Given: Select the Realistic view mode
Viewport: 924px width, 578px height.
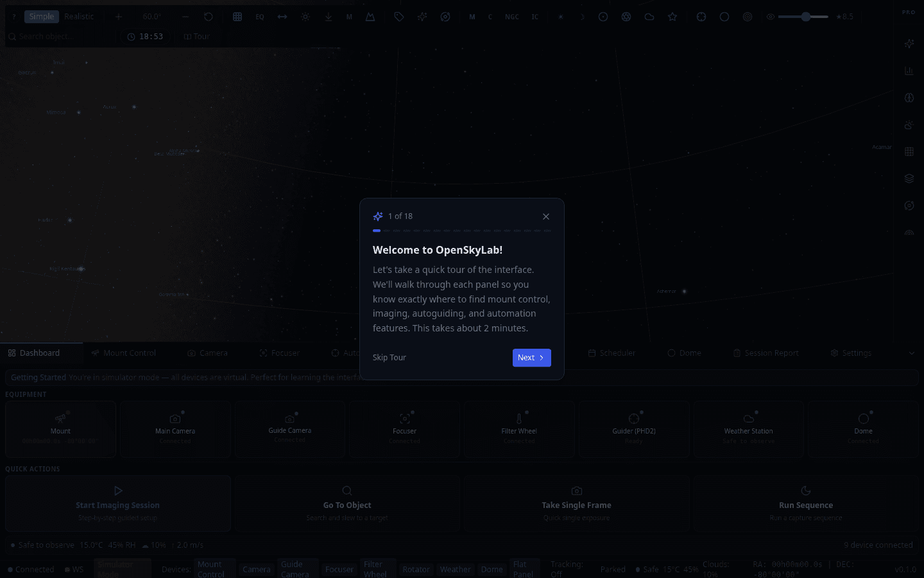Looking at the screenshot, I should tap(79, 17).
